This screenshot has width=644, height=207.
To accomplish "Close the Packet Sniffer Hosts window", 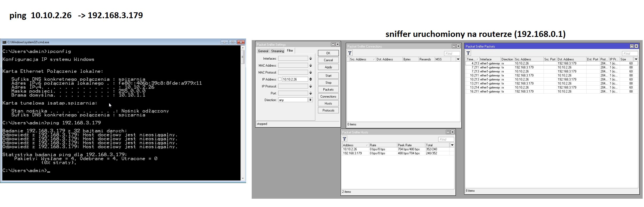I will click(x=452, y=132).
